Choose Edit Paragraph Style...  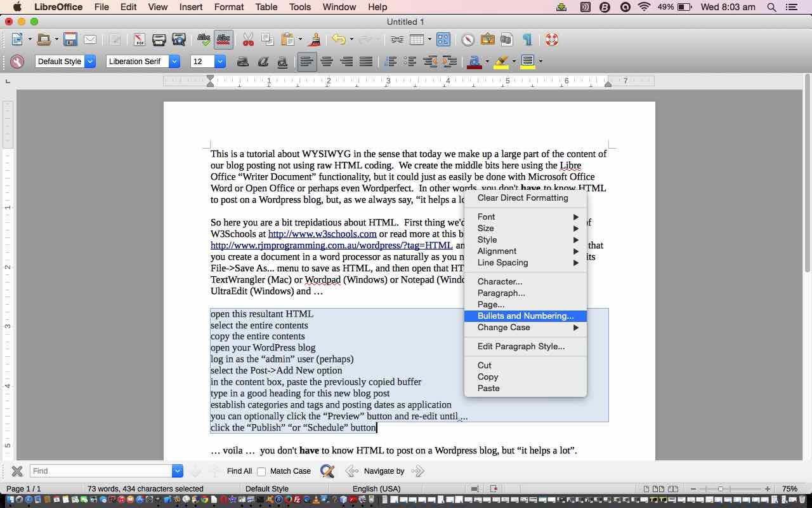click(525, 347)
